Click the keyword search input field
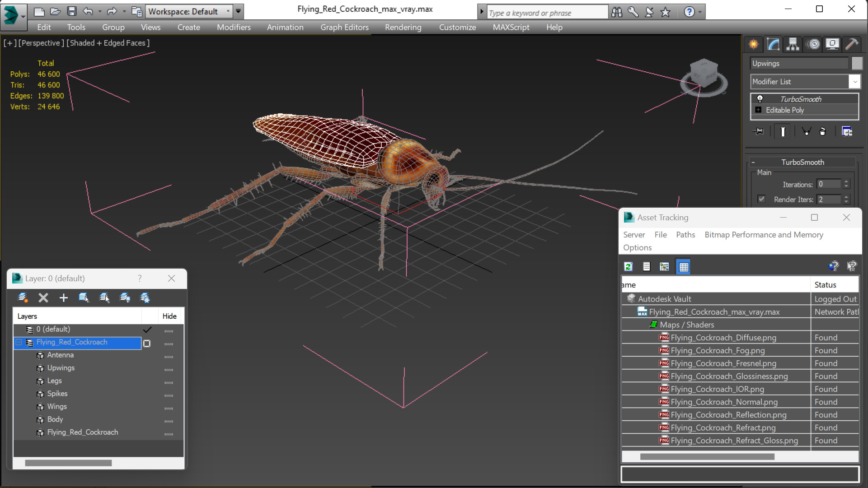The height and width of the screenshot is (488, 868). [x=547, y=13]
